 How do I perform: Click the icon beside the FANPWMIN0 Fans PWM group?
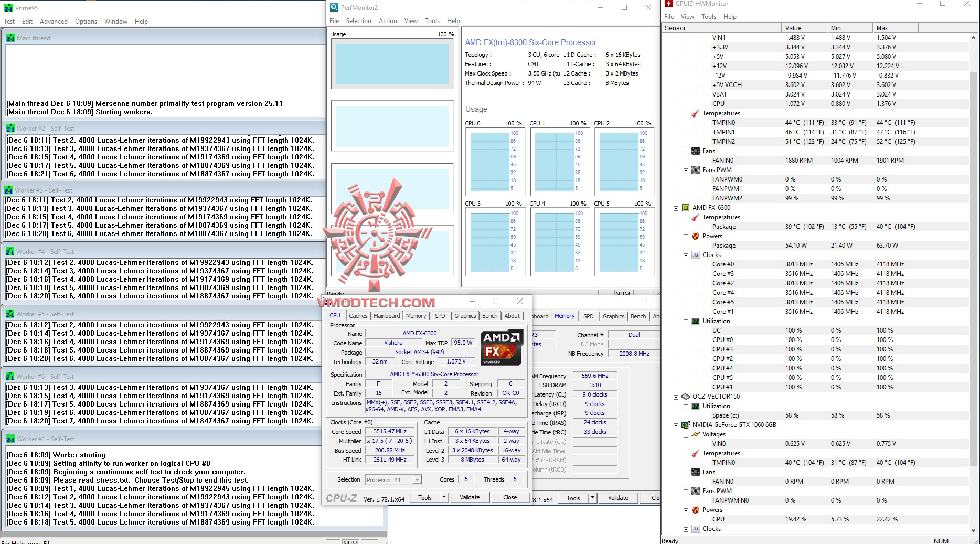(x=696, y=491)
